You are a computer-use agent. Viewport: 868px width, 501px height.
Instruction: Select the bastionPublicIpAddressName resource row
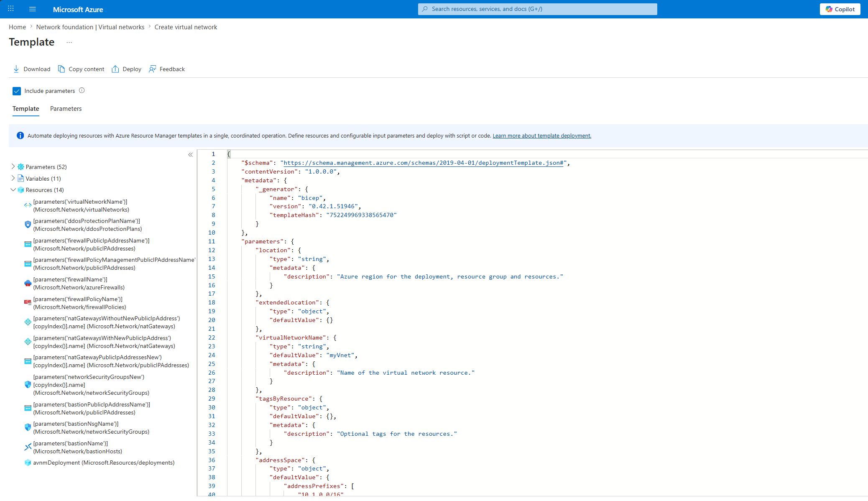pyautogui.click(x=87, y=409)
